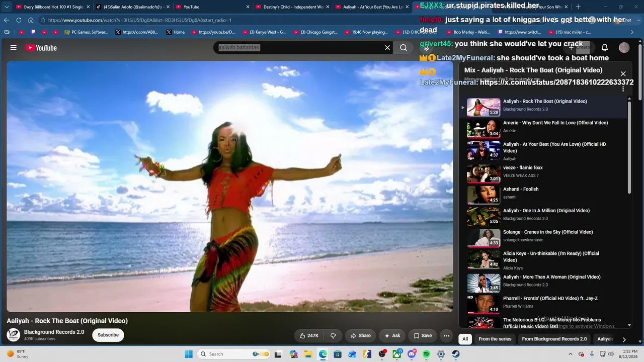The height and width of the screenshot is (362, 644).
Task: Select Solange - Cranes in the Sky
Action: 543,238
